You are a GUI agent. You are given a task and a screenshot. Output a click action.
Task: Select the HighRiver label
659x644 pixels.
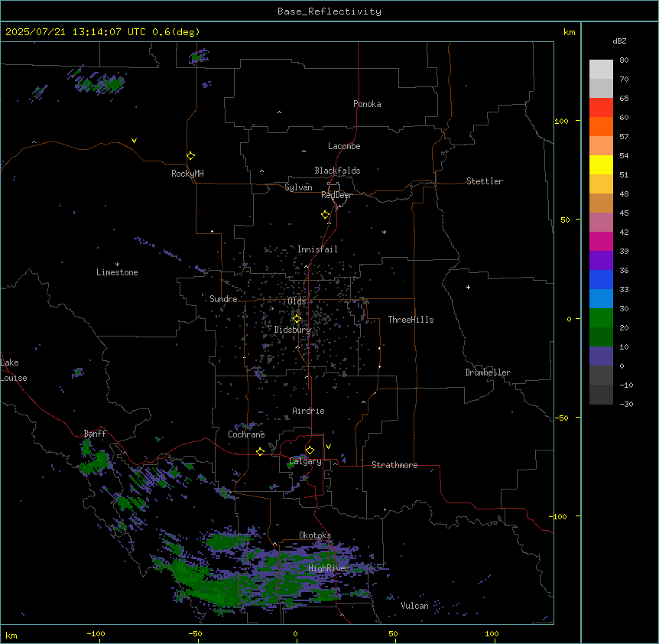[329, 568]
